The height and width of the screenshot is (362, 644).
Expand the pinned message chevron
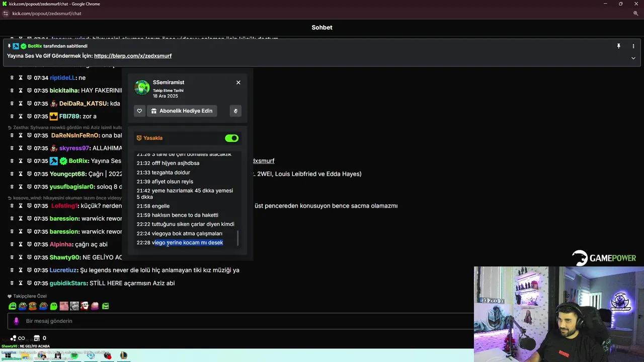pos(633,58)
